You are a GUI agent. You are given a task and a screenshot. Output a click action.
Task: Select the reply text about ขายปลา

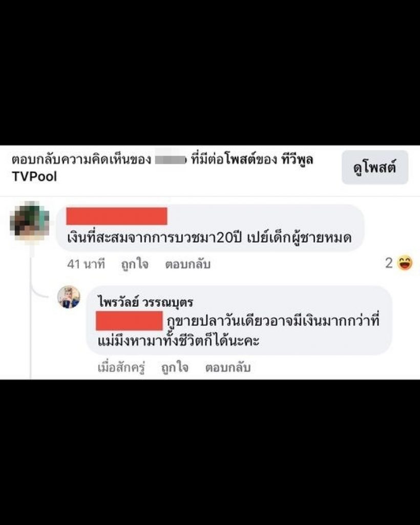coord(239,331)
